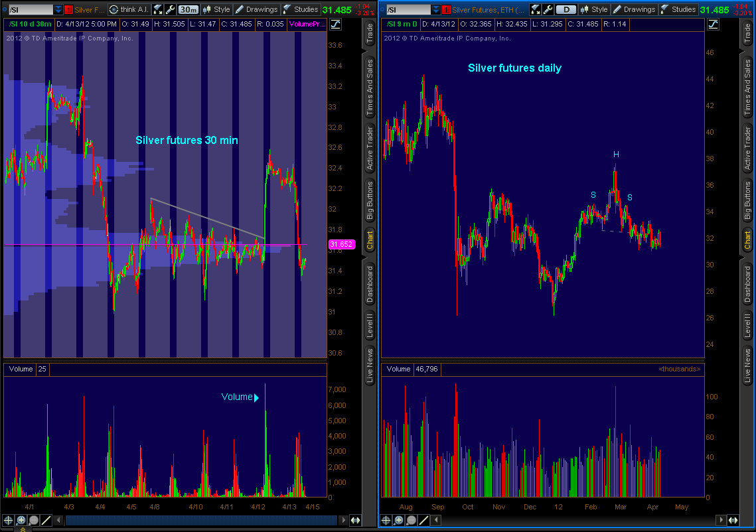
Task: Click the crosshair pan icon below left chart
Action: [x=9, y=521]
